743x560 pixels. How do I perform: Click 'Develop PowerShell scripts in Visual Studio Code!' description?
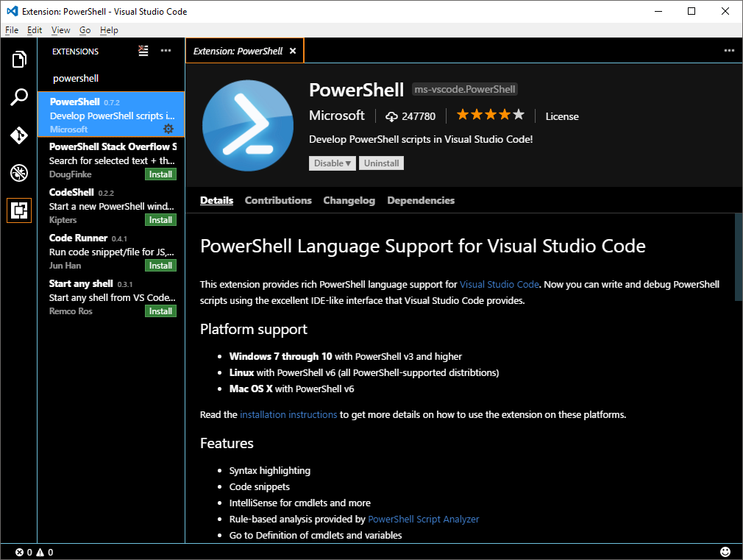(421, 139)
